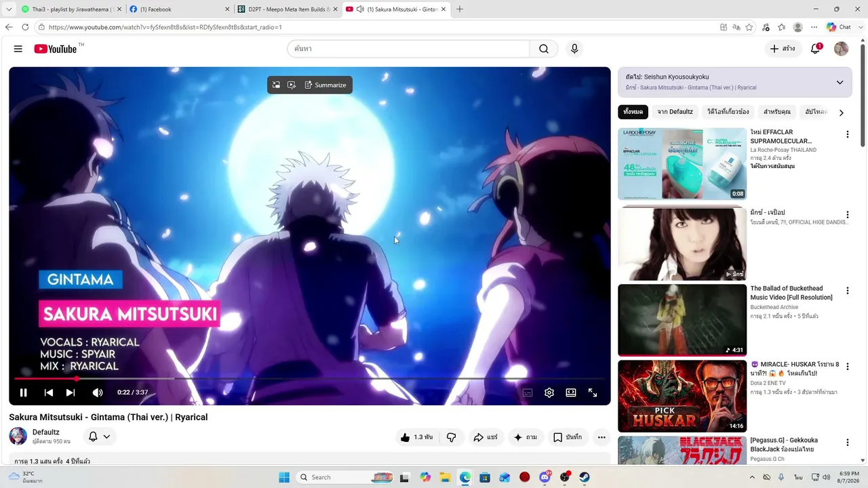Open the tab search dropdown arrow
This screenshot has width=868, height=488.
pyautogui.click(x=9, y=9)
